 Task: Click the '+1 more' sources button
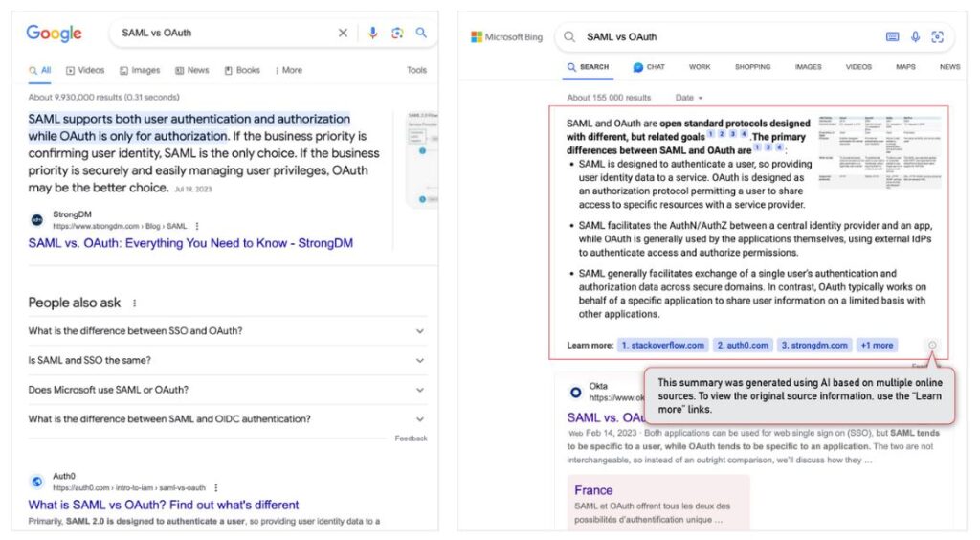pyautogui.click(x=876, y=345)
